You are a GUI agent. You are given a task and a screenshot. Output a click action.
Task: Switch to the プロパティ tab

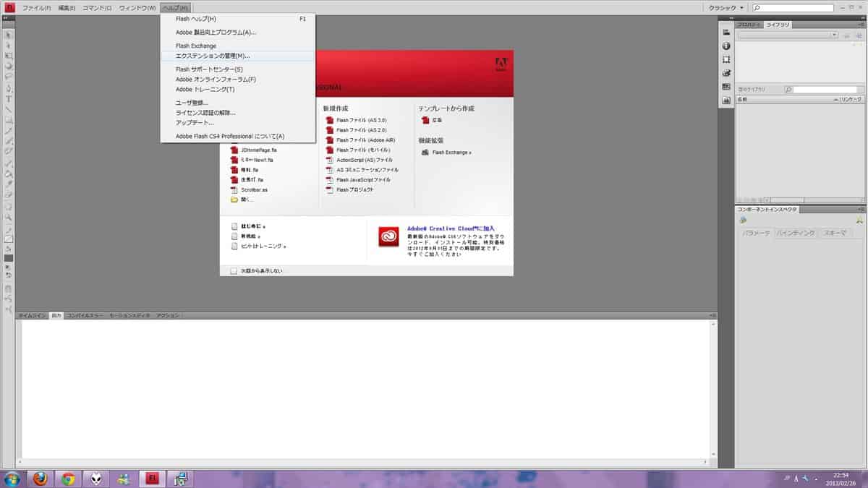(x=749, y=25)
